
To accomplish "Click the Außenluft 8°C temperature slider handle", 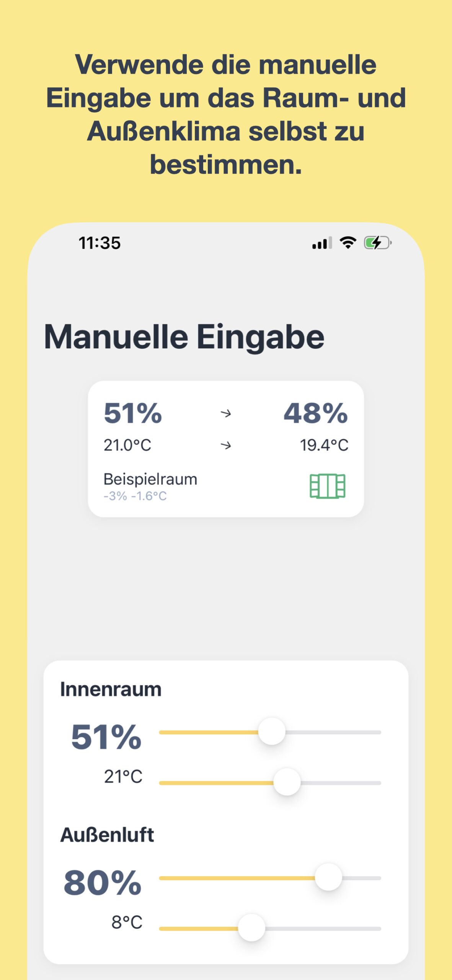I will coord(251,928).
